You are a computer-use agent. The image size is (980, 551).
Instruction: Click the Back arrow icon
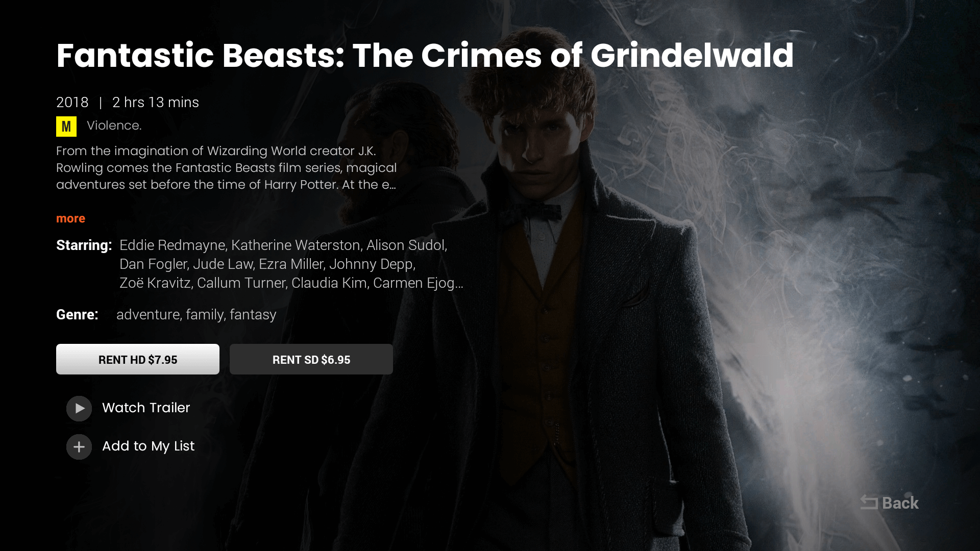pos(869,503)
